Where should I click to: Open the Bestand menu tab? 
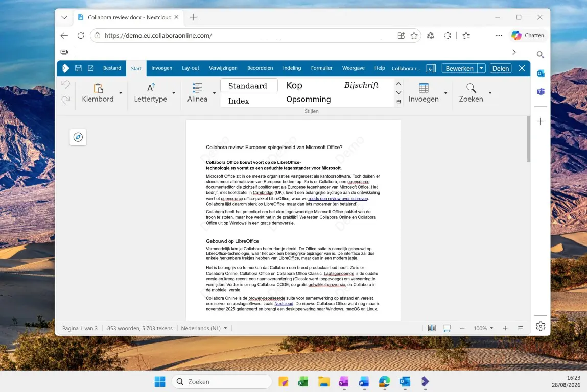point(112,68)
